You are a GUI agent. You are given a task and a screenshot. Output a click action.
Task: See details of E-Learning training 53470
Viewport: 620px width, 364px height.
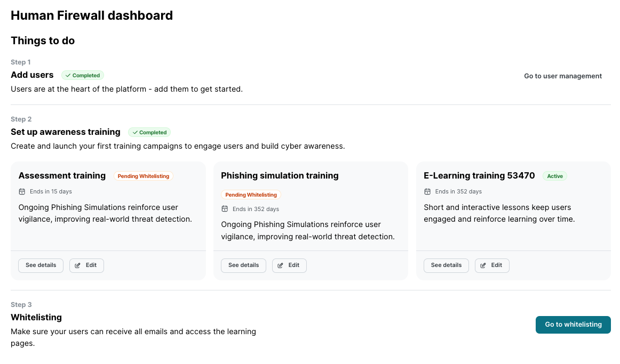pos(446,265)
